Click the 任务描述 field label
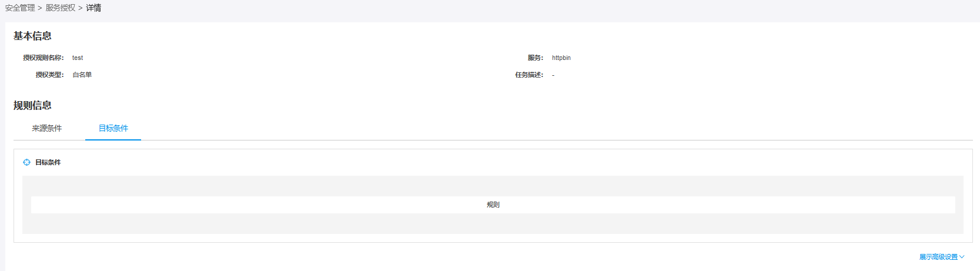This screenshot has height=271, width=980. coord(529,75)
